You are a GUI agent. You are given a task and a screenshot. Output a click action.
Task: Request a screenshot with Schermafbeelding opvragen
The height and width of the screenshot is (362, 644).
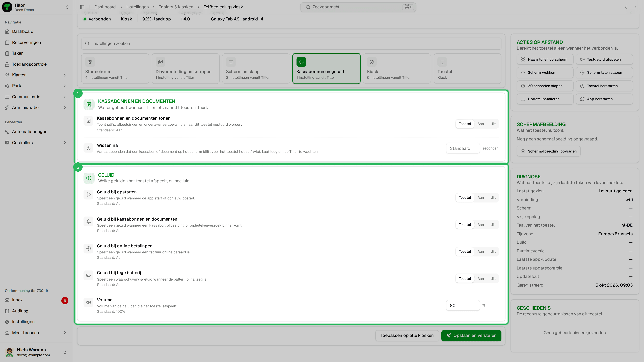click(549, 151)
